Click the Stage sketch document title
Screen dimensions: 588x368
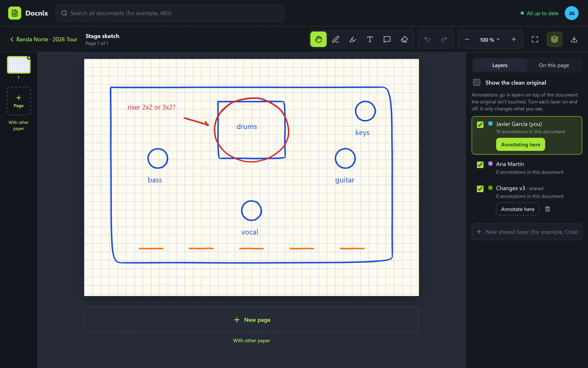102,36
